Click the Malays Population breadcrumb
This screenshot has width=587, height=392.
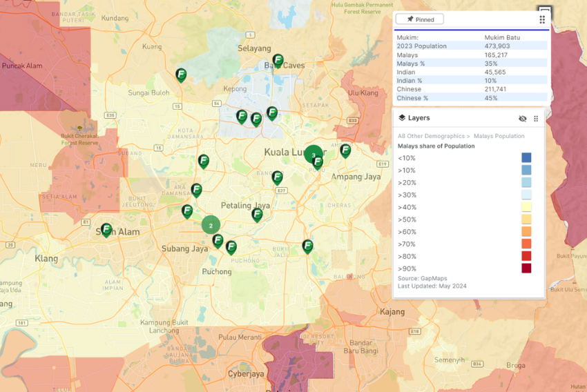tap(499, 136)
